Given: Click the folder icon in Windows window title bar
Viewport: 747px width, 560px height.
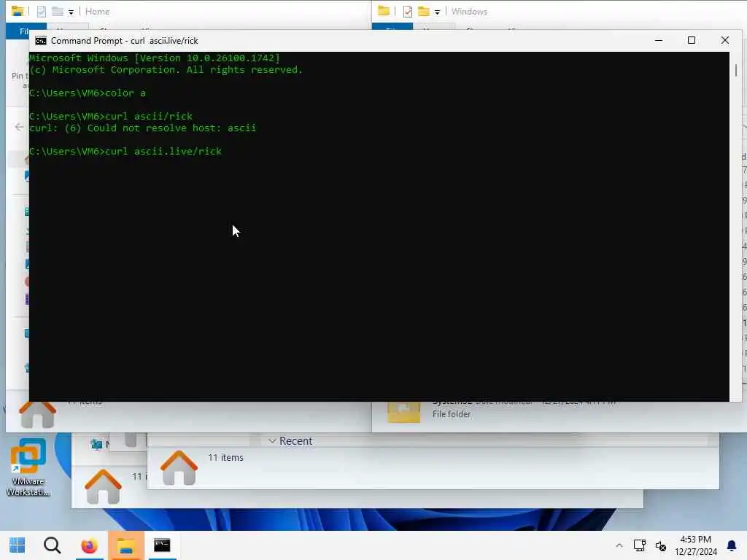Looking at the screenshot, I should coord(384,10).
